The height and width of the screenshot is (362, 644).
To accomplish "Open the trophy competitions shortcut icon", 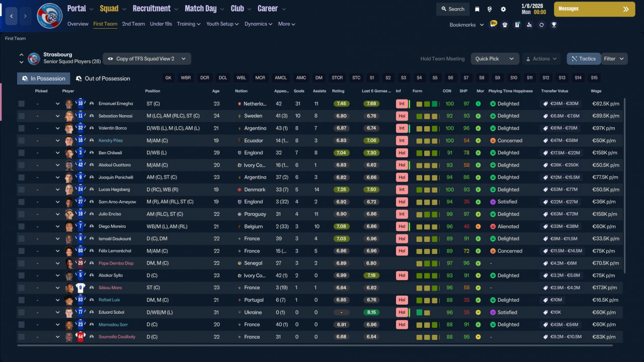I will pos(553,25).
